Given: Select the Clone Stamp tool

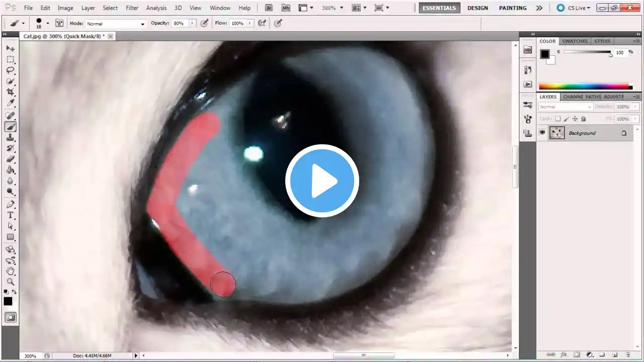Looking at the screenshot, I should [10, 138].
